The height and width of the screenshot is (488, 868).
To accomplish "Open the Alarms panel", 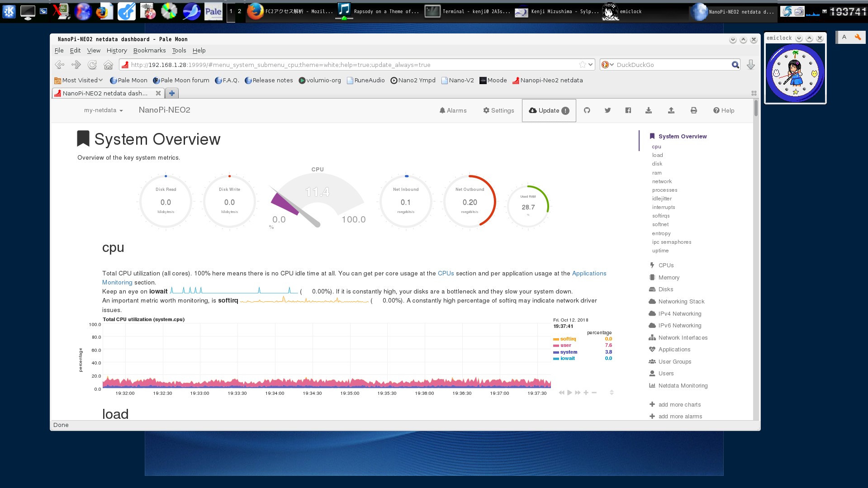I will (x=452, y=110).
